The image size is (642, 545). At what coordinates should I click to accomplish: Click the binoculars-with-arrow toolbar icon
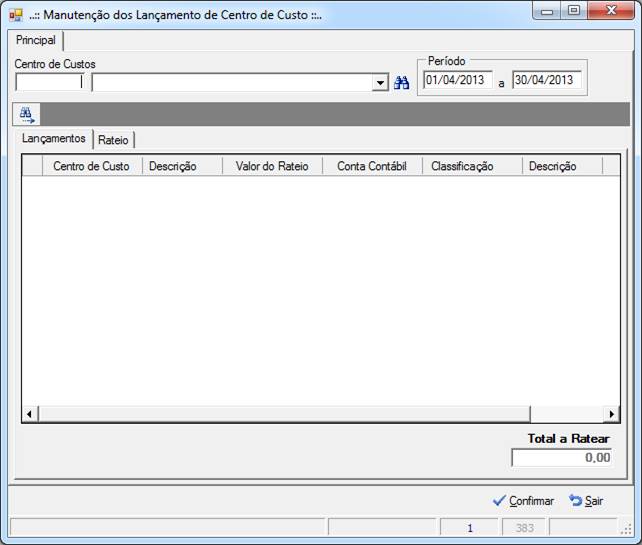pyautogui.click(x=27, y=115)
